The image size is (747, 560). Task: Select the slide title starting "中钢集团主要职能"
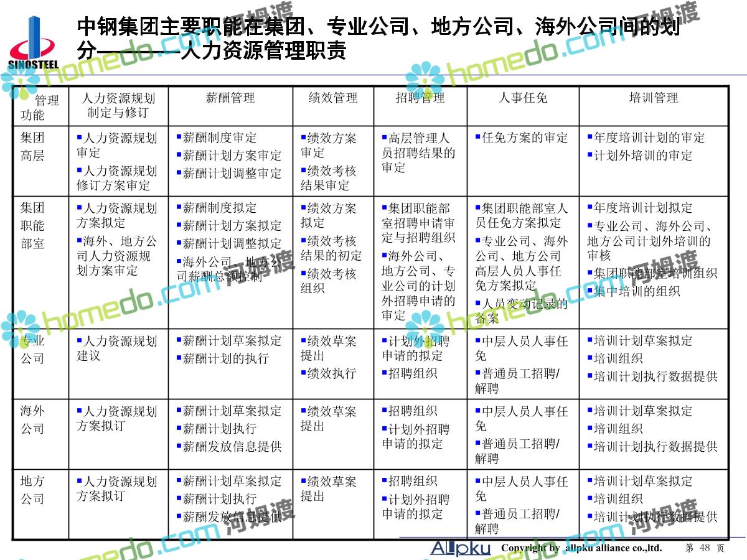(378, 39)
